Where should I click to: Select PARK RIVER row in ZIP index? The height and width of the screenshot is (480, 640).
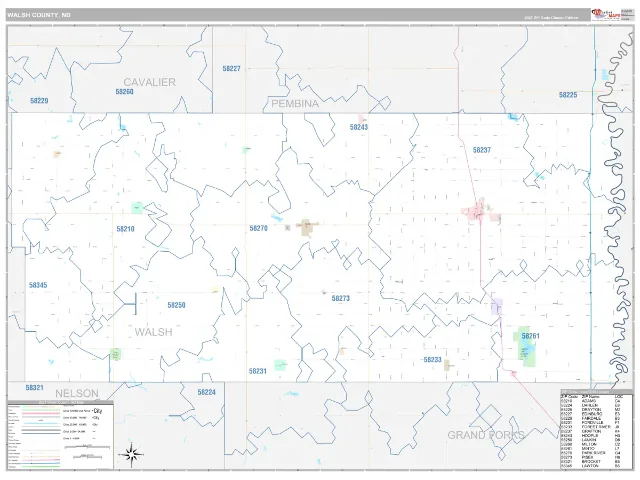(592, 453)
